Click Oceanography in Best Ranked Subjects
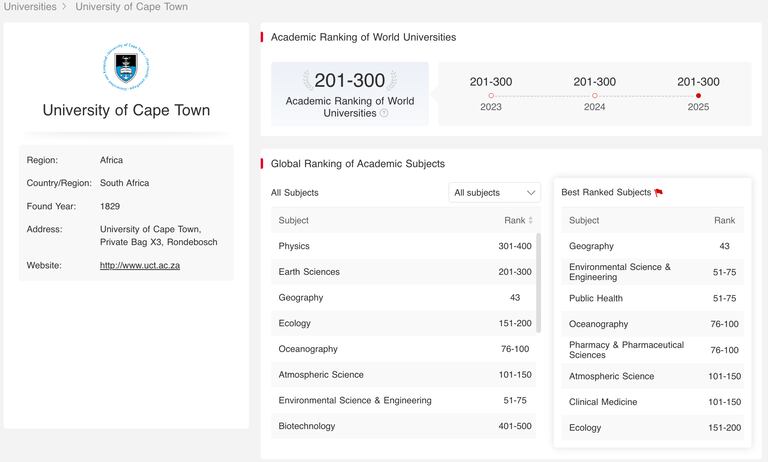The image size is (768, 462). [598, 324]
